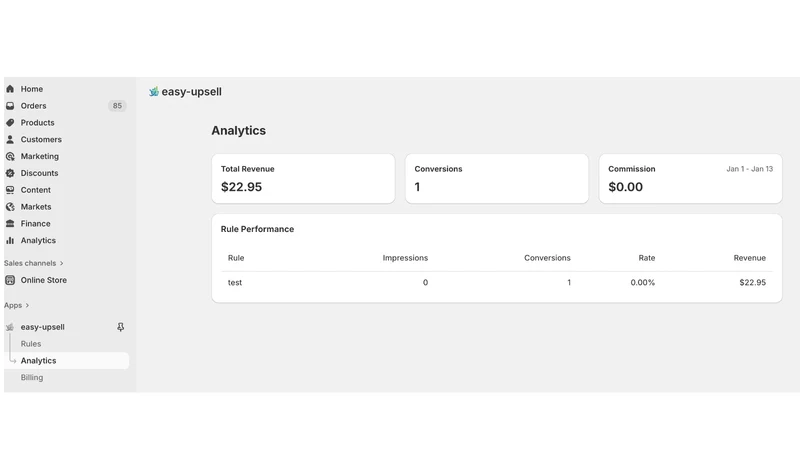Click the easy-upsell logo in page header
The width and height of the screenshot is (800, 450).
coord(154,92)
